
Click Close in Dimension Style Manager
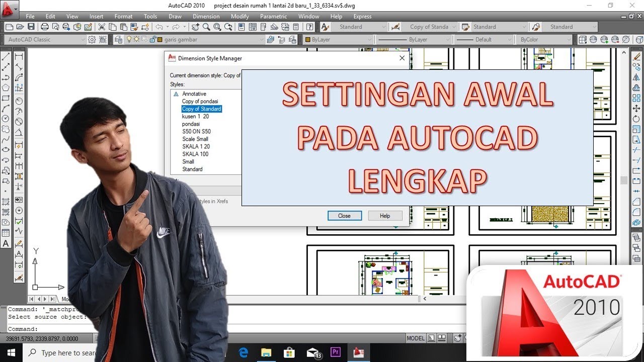pyautogui.click(x=344, y=216)
